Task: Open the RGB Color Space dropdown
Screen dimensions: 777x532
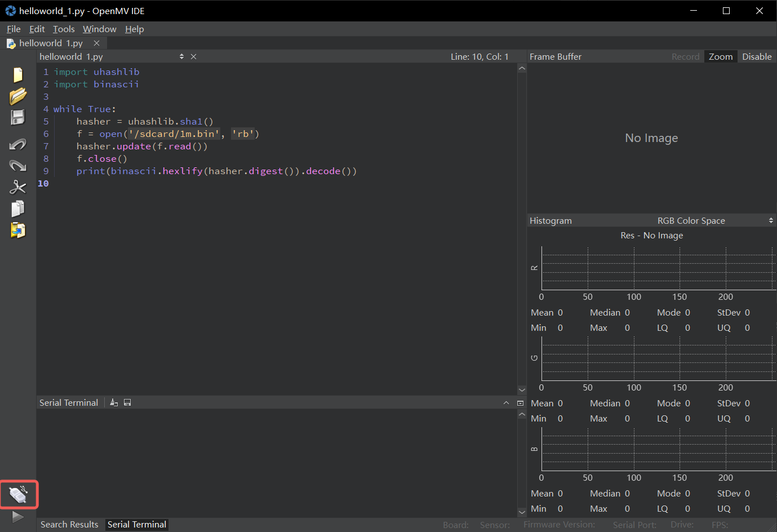Action: click(x=771, y=220)
